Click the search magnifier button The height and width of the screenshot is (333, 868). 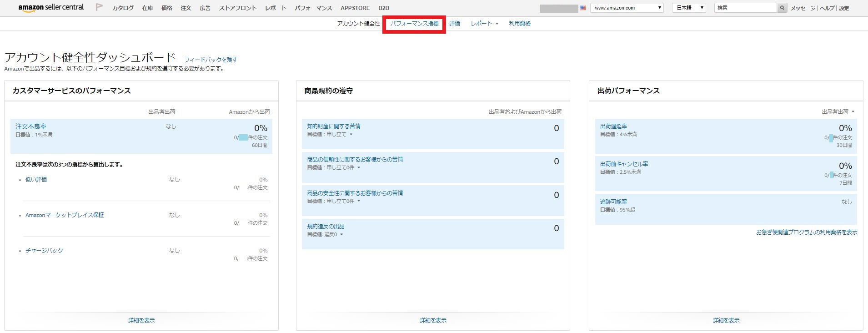(x=782, y=8)
